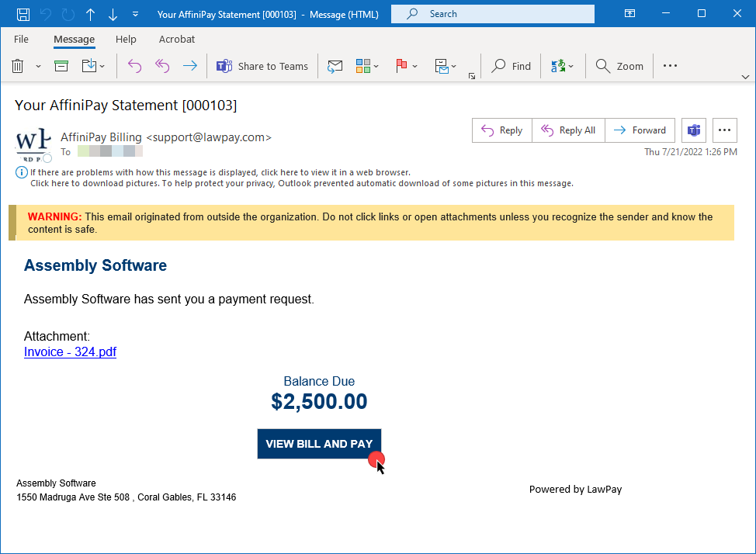The width and height of the screenshot is (756, 554).
Task: Click the Reply button in the message header
Action: coord(502,130)
